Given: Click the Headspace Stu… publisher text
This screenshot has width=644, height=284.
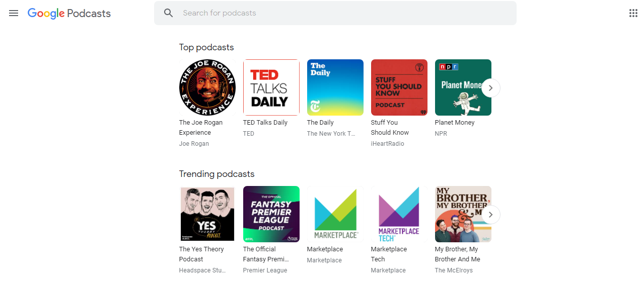Looking at the screenshot, I should point(202,270).
